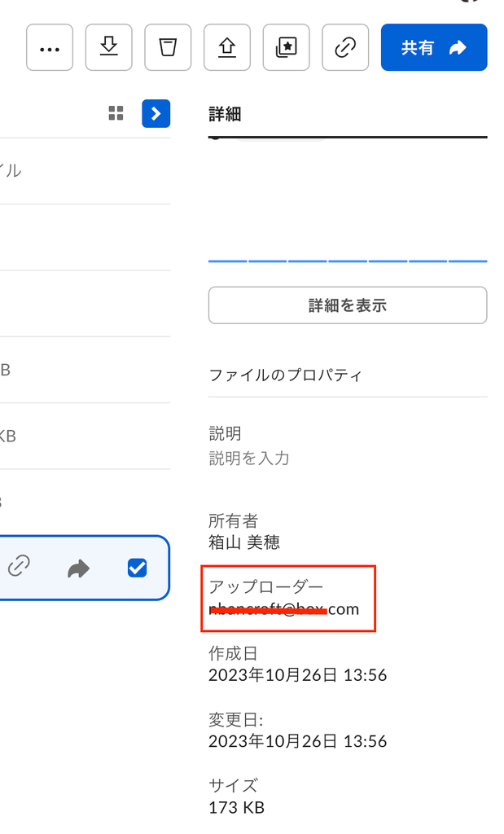504x834 pixels.
Task: Open the more options ellipsis menu
Action: pyautogui.click(x=50, y=48)
